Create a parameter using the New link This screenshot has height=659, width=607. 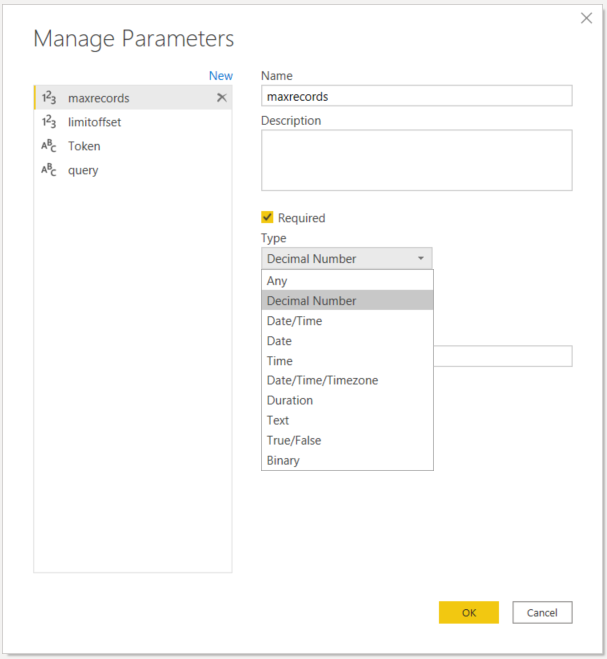(x=221, y=76)
